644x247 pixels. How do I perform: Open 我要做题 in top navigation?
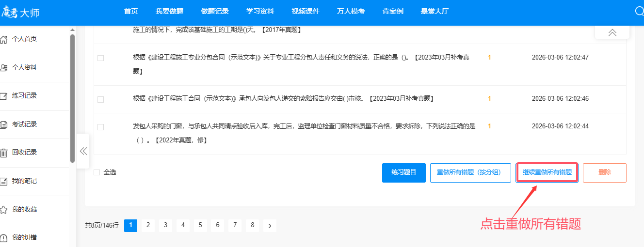click(x=169, y=11)
